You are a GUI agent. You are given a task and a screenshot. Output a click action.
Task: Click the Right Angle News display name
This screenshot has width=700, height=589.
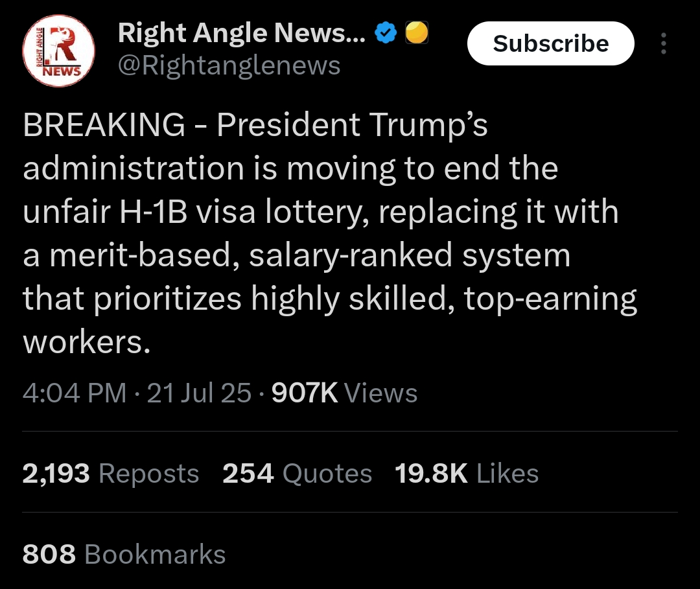click(242, 33)
